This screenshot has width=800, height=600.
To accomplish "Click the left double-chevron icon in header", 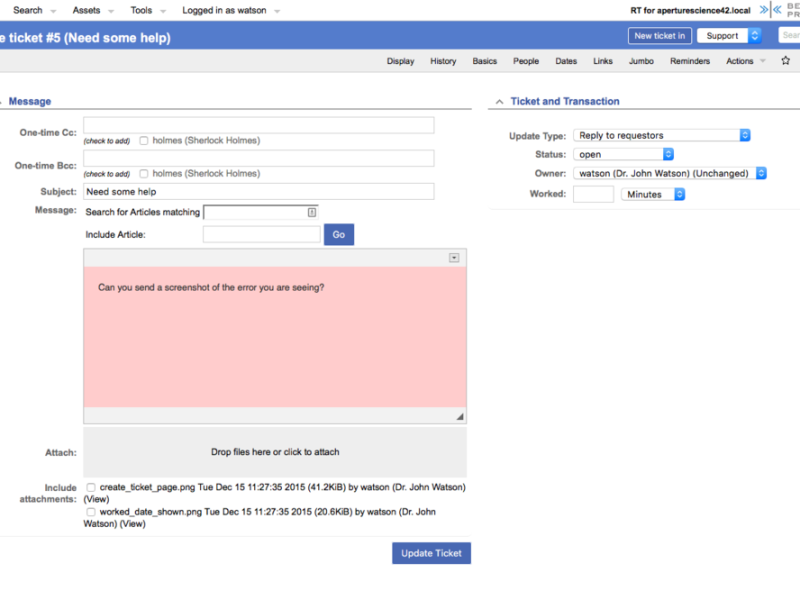I will (777, 10).
